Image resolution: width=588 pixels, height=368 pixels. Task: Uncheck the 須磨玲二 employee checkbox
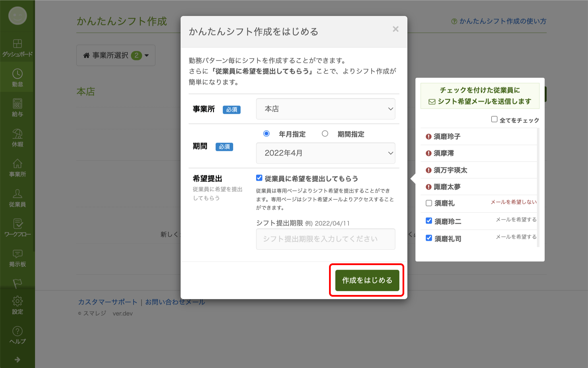coord(429,221)
